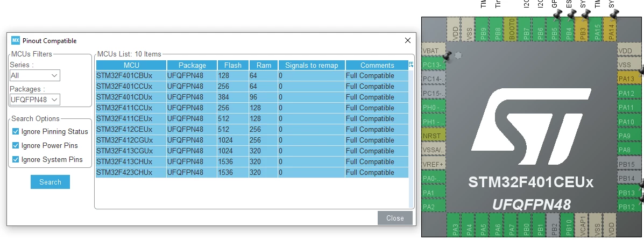
Task: Click the NRST pin on chip view
Action: point(433,136)
